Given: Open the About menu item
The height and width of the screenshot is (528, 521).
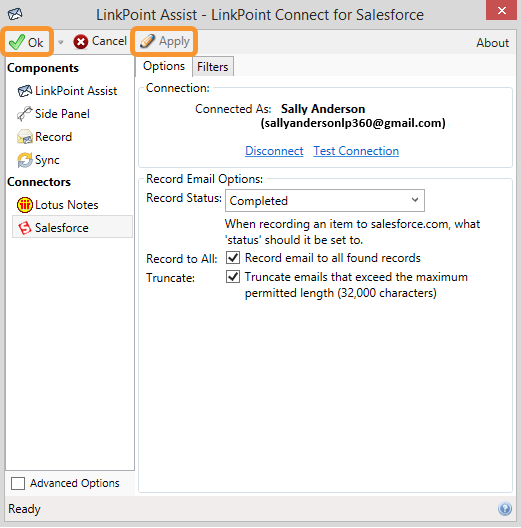Looking at the screenshot, I should point(492,43).
